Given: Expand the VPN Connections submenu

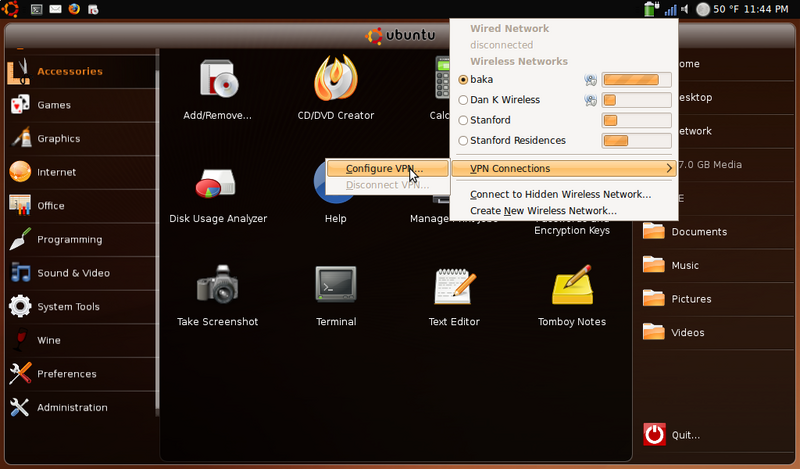Looking at the screenshot, I should tap(564, 168).
